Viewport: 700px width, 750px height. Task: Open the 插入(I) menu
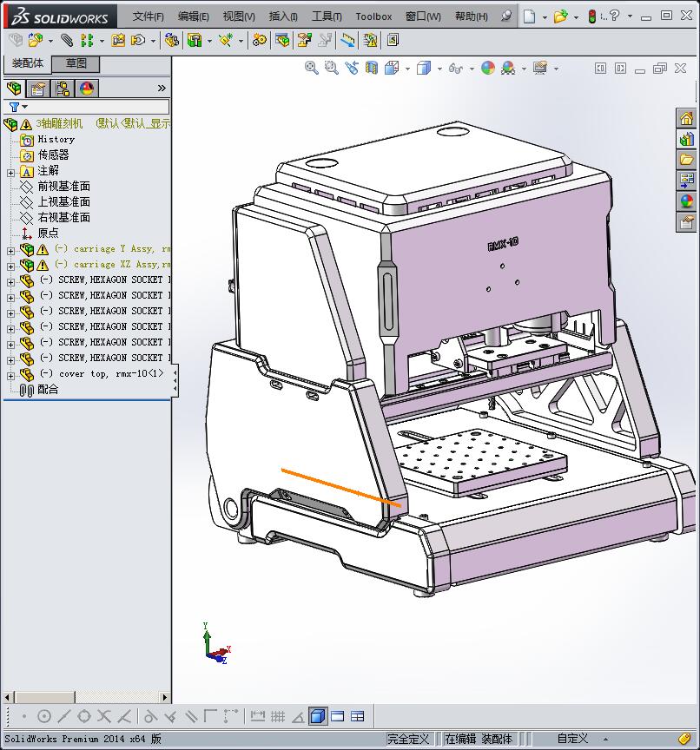(x=283, y=16)
